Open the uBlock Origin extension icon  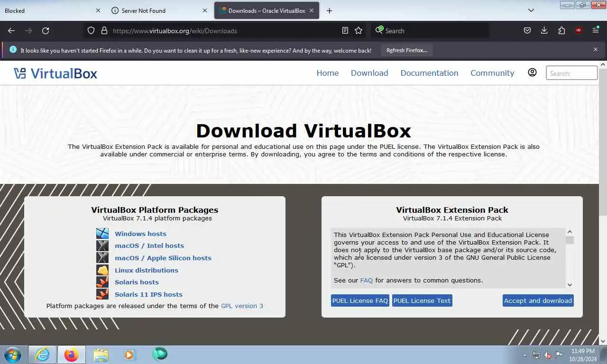pyautogui.click(x=578, y=30)
